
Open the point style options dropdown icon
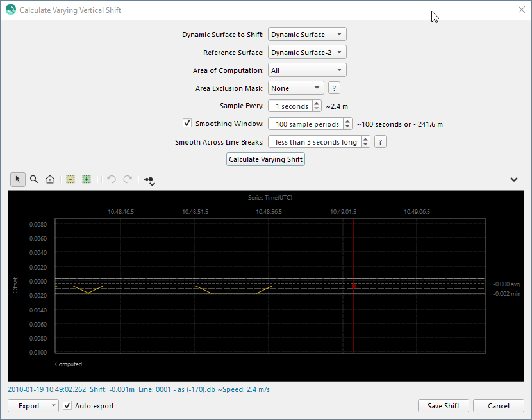coord(149,181)
